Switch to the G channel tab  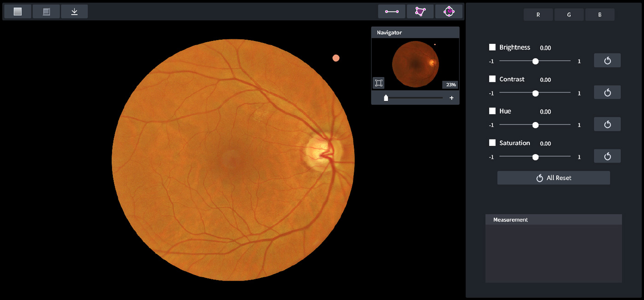[569, 15]
